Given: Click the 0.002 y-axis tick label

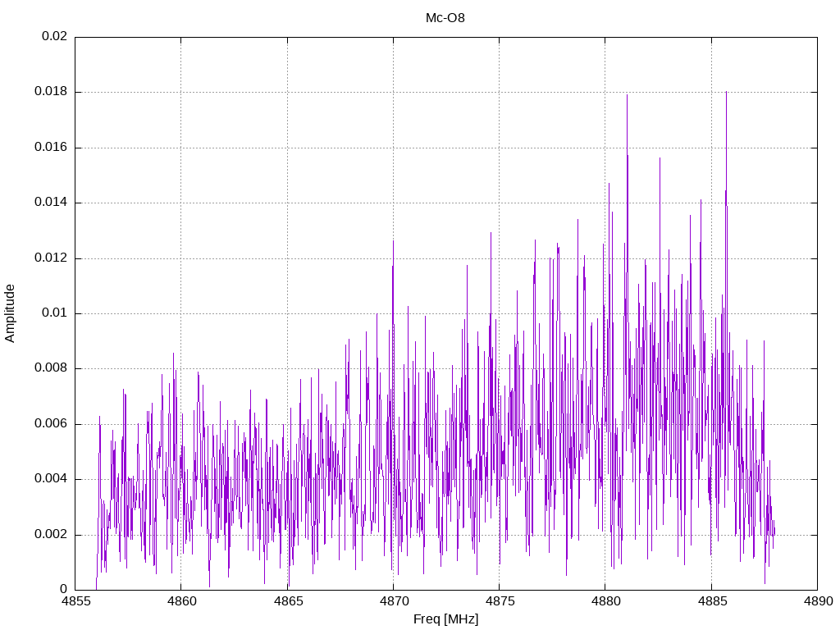Looking at the screenshot, I should coord(51,534).
